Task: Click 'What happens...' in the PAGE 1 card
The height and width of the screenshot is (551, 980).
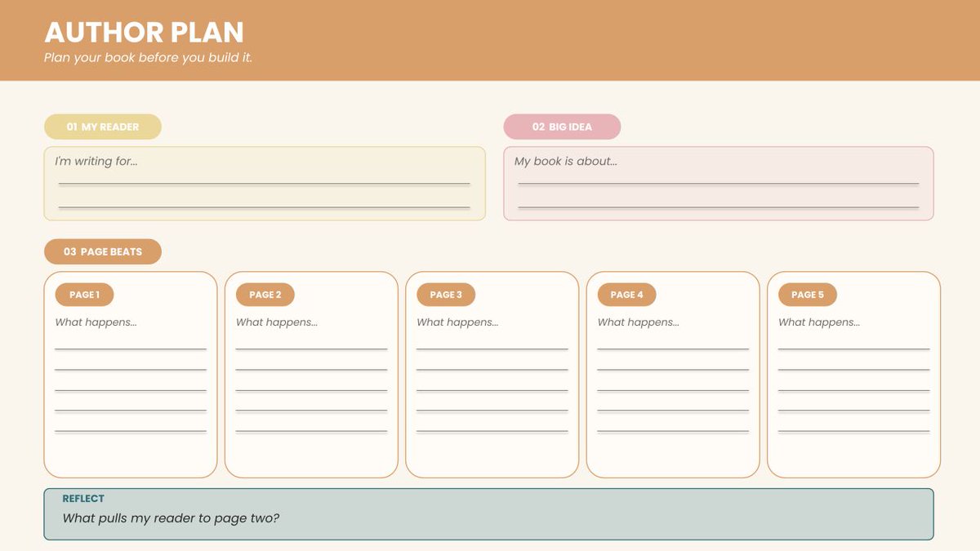Action: point(96,322)
